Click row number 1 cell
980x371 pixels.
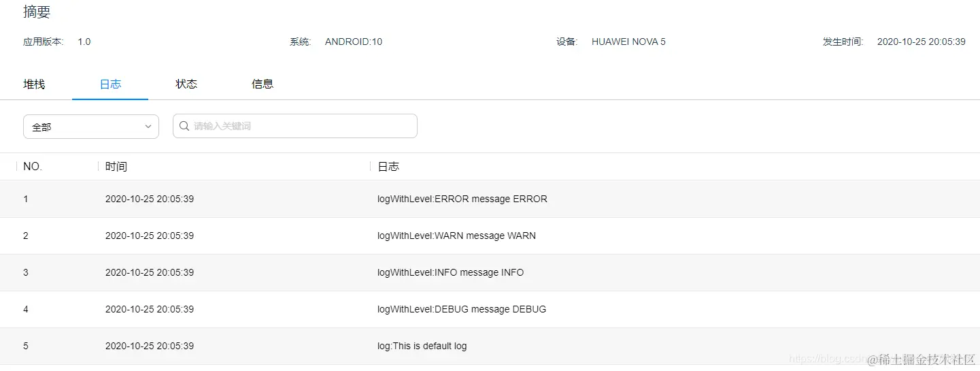coord(26,199)
